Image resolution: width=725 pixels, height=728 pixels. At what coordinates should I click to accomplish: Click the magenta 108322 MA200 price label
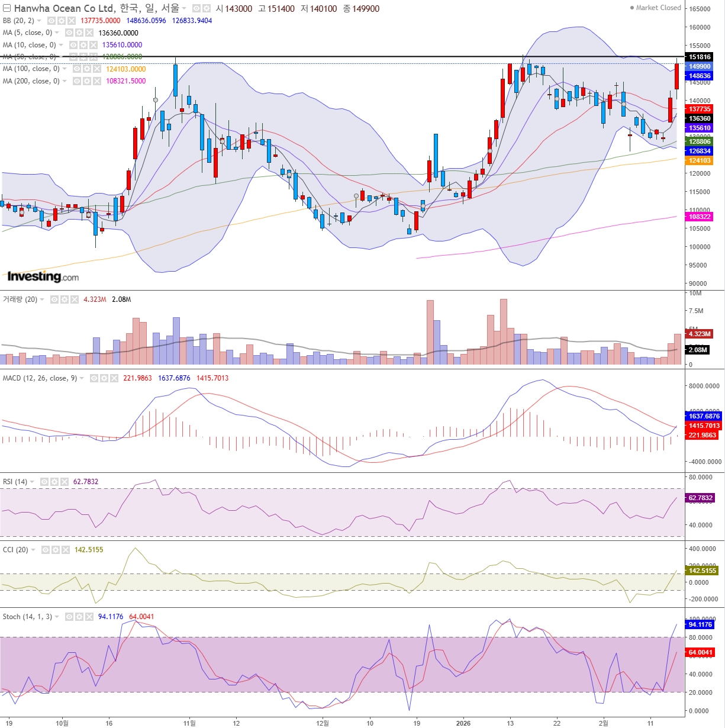(x=700, y=217)
